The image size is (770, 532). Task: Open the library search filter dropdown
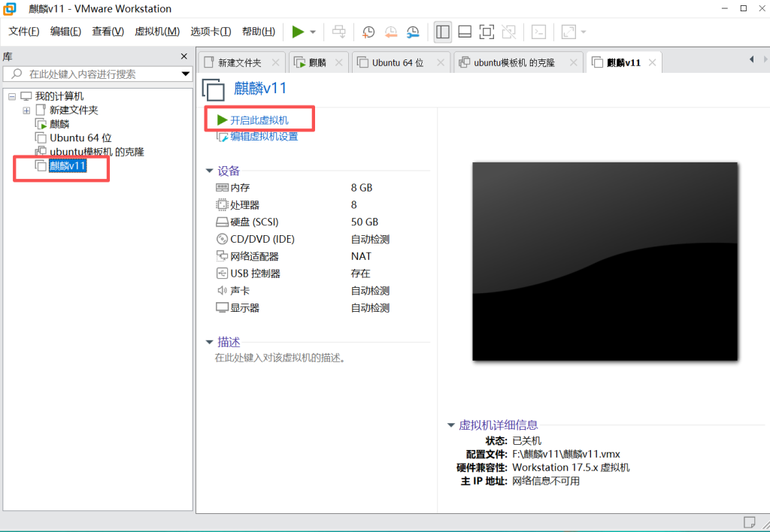186,74
